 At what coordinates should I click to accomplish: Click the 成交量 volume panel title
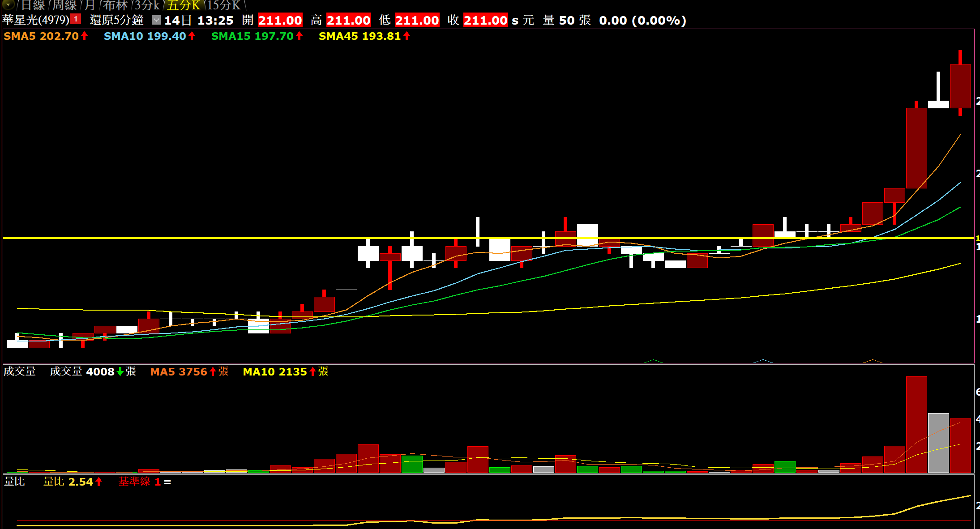pyautogui.click(x=20, y=371)
